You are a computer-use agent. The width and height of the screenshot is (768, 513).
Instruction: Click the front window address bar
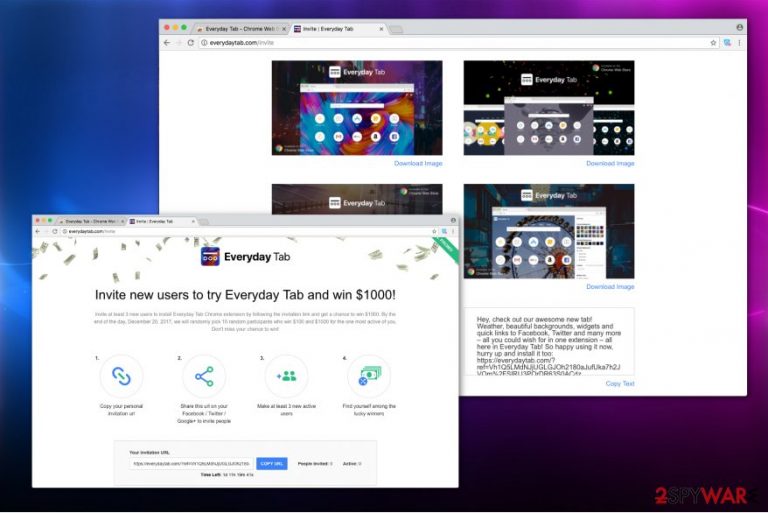250,231
